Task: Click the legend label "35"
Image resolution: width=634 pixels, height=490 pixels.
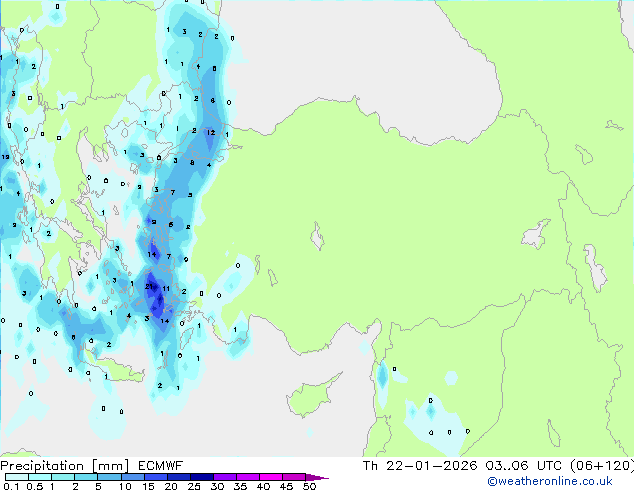Action: click(240, 486)
